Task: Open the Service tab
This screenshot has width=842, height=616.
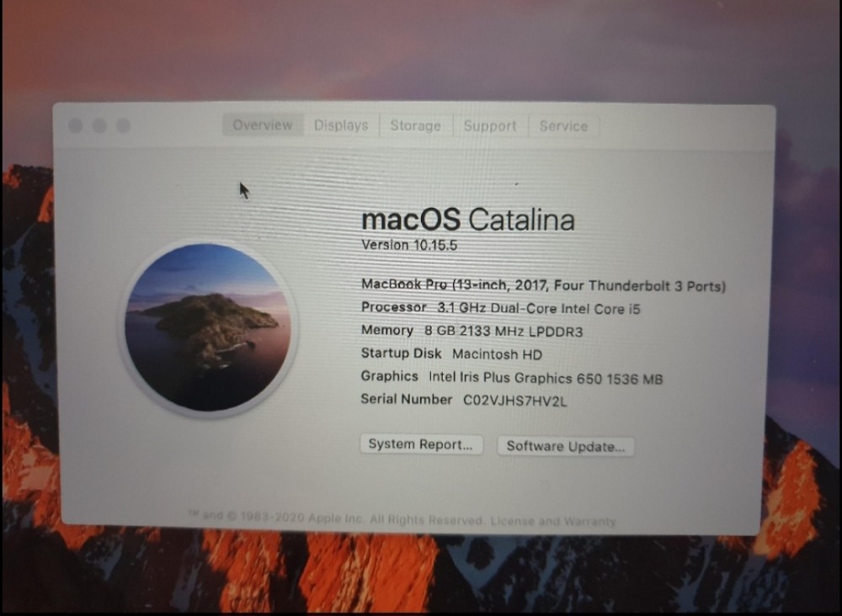Action: pos(563,126)
